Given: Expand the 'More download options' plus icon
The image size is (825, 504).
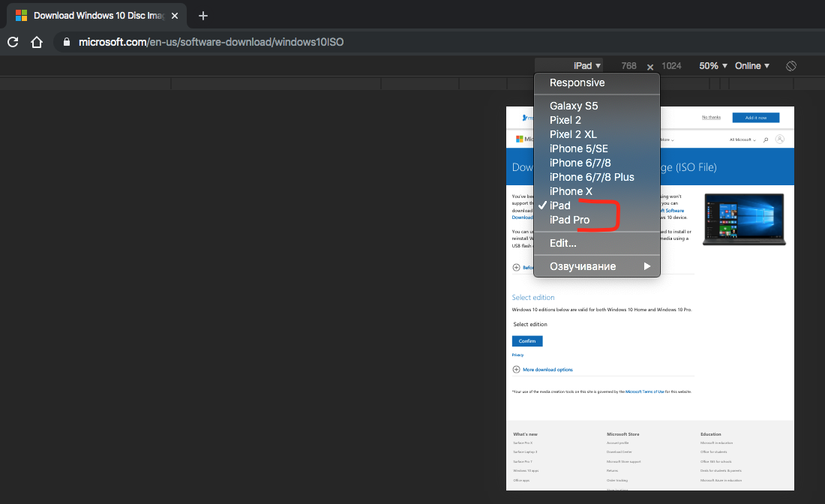Looking at the screenshot, I should point(516,369).
